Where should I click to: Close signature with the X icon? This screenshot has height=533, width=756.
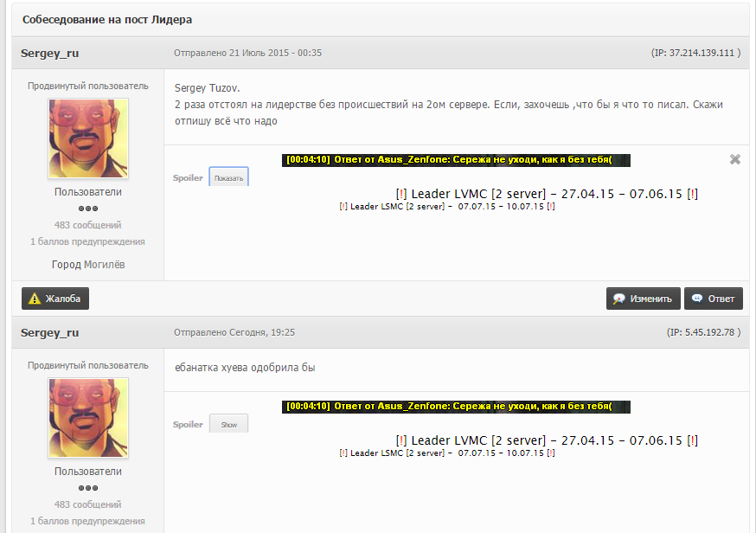pyautogui.click(x=734, y=159)
